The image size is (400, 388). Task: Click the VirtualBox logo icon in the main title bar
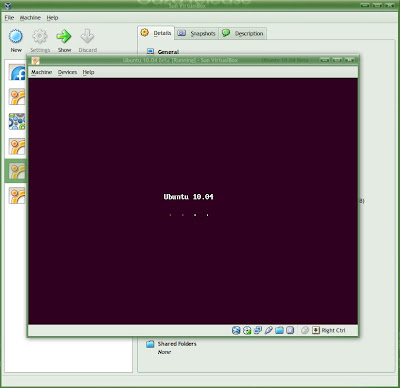tap(8, 6)
